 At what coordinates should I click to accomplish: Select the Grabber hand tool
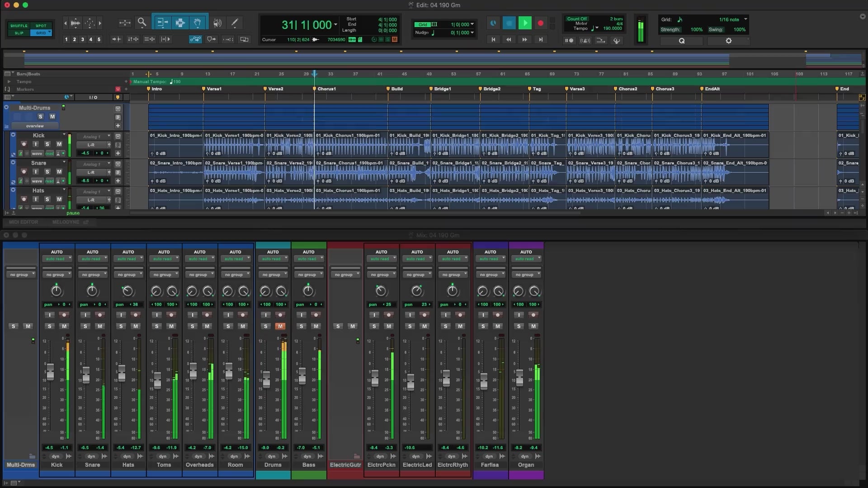[198, 23]
